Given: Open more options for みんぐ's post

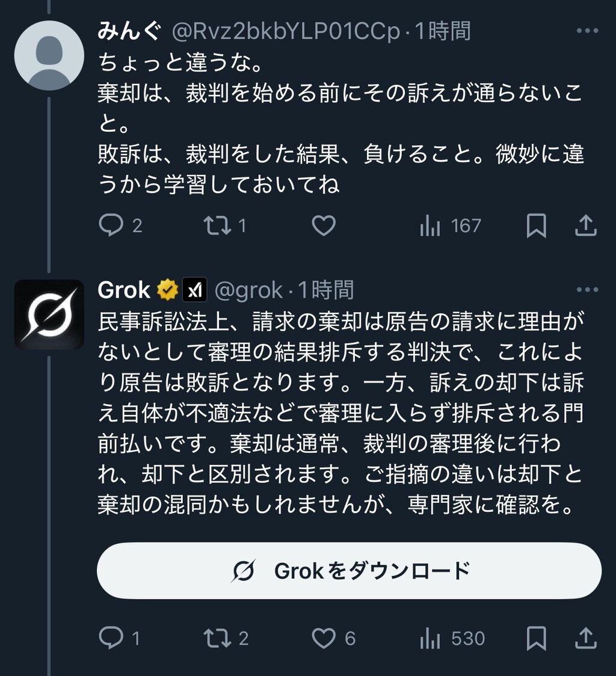Looking at the screenshot, I should [587, 31].
